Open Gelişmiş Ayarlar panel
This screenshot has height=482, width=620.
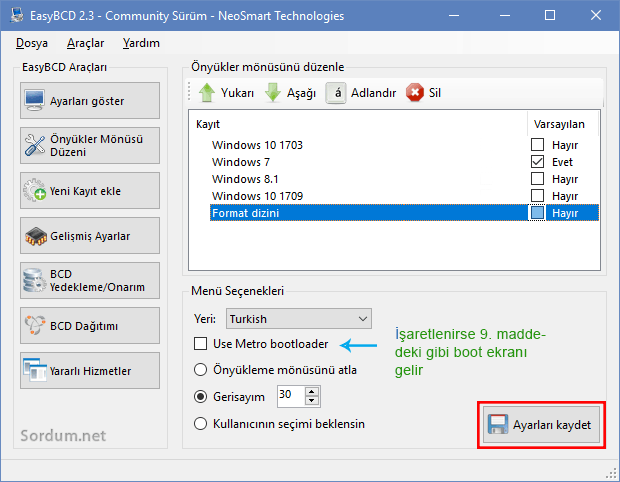[x=90, y=236]
